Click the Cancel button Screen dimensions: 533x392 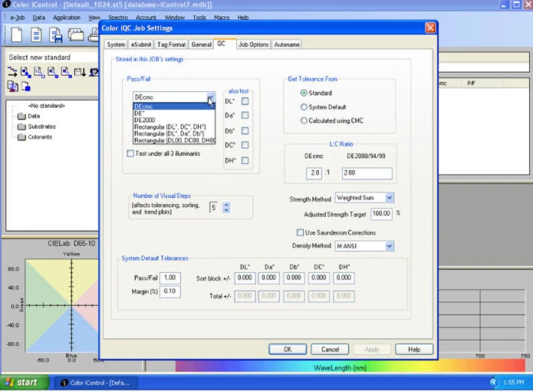(331, 349)
